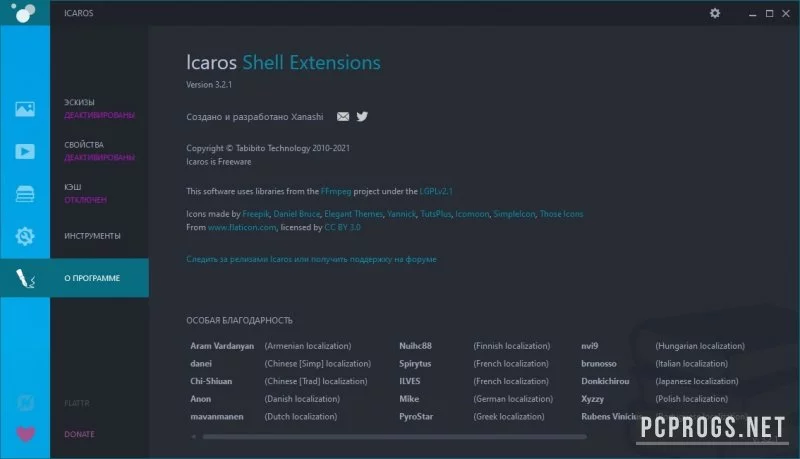Viewport: 800px width, 459px height.
Task: Open the CC BY 3.0 license link
Action: pos(342,227)
